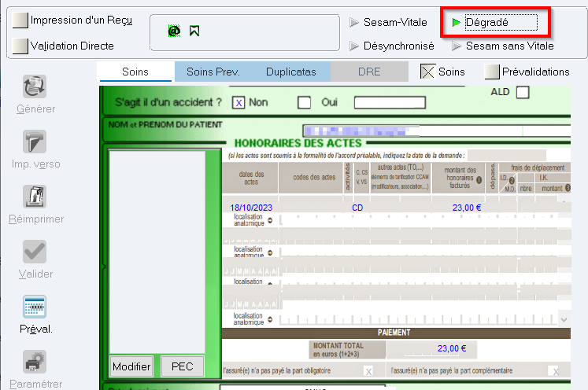Select MONTANT TOTAL value 23,00 €
This screenshot has height=390, width=588.
coord(452,348)
